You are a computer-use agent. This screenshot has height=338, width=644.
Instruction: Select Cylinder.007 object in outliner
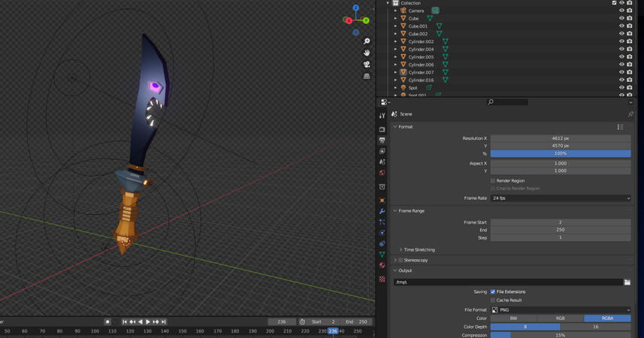(x=421, y=72)
